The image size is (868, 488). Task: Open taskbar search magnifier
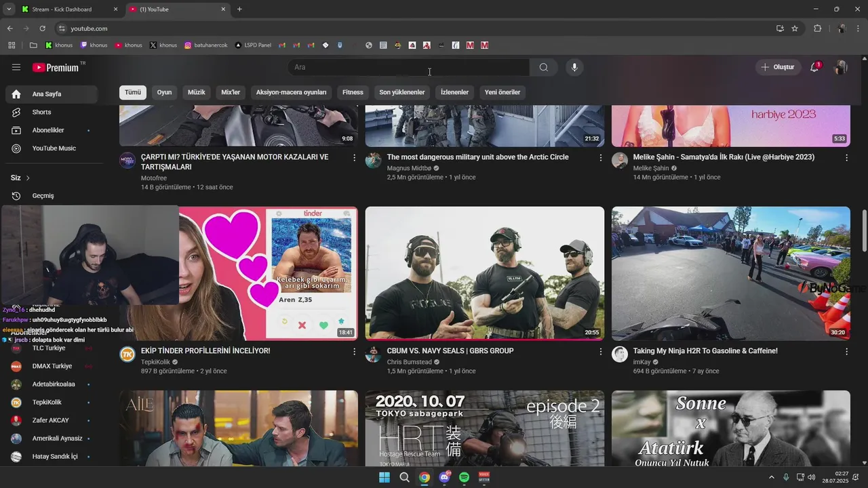point(404,477)
